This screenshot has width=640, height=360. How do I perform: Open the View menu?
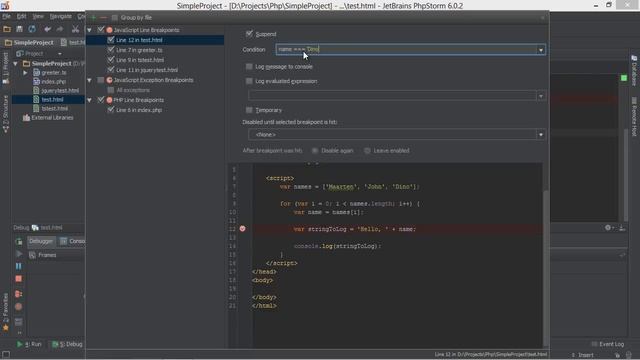[38, 16]
